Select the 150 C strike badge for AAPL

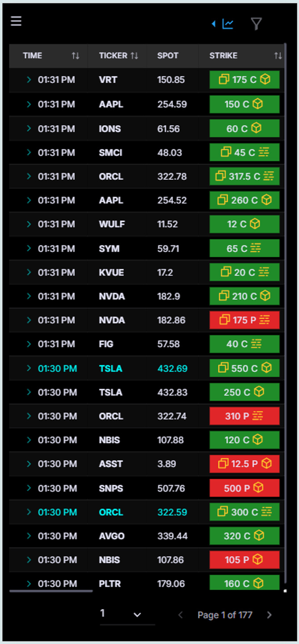[244, 104]
